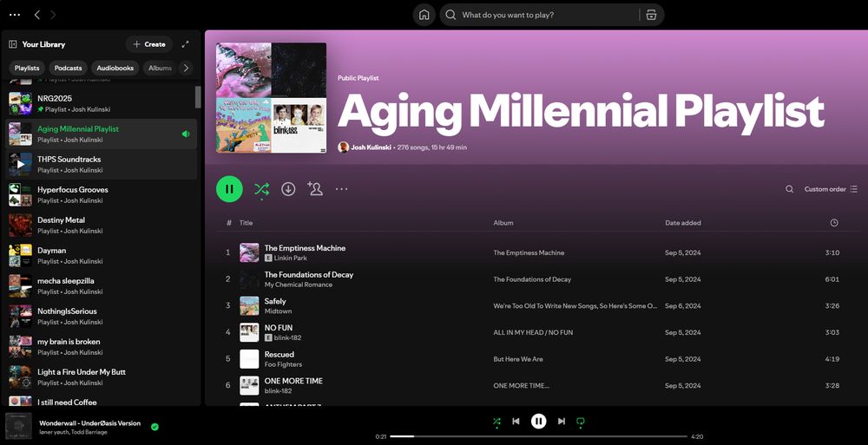This screenshot has height=445, width=868.
Task: Sort by Date added column header
Action: click(682, 223)
